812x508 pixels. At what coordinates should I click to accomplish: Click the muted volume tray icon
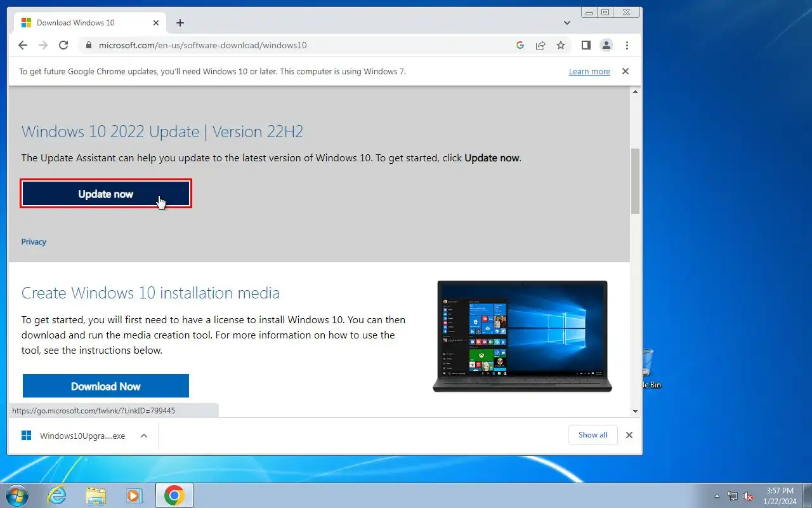click(x=749, y=496)
